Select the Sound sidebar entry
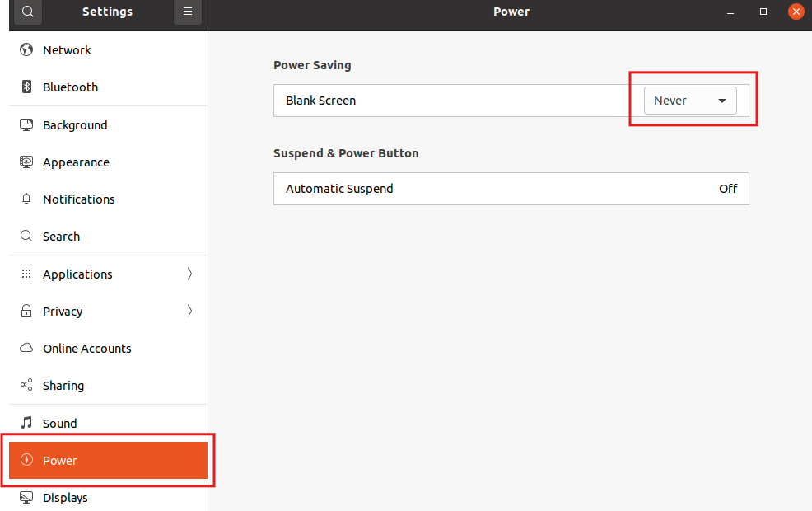Image resolution: width=812 pixels, height=511 pixels. click(108, 424)
